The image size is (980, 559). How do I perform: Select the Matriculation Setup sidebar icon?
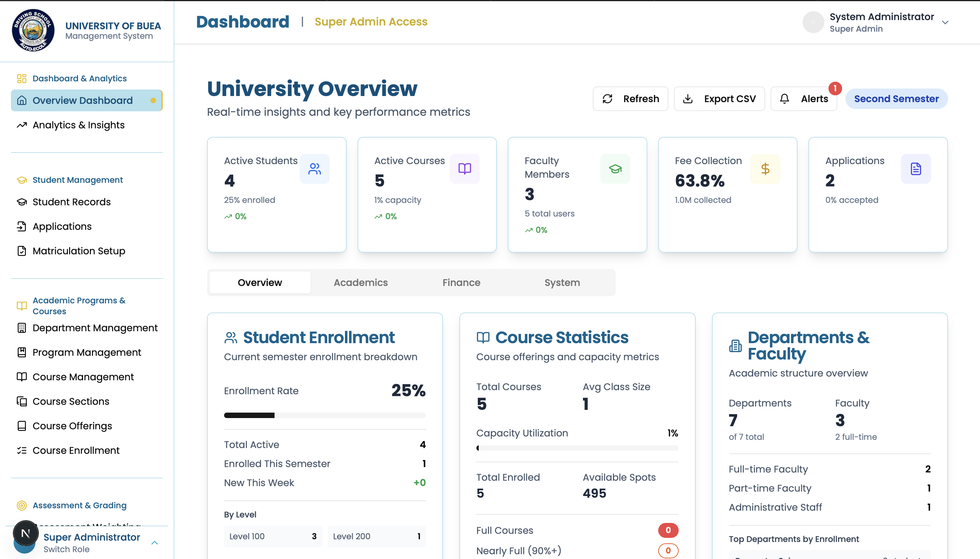[x=22, y=251]
